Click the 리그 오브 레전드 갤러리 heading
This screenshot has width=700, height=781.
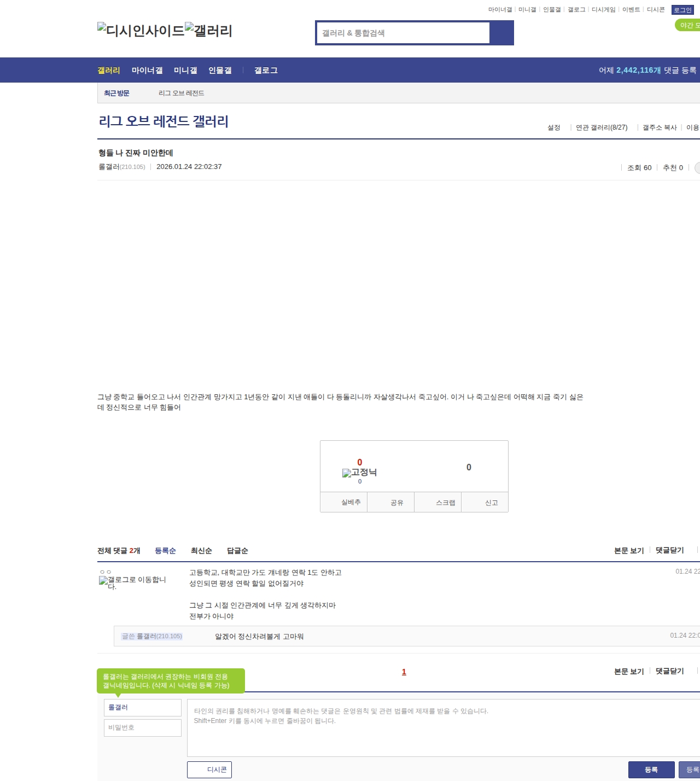[x=164, y=121]
